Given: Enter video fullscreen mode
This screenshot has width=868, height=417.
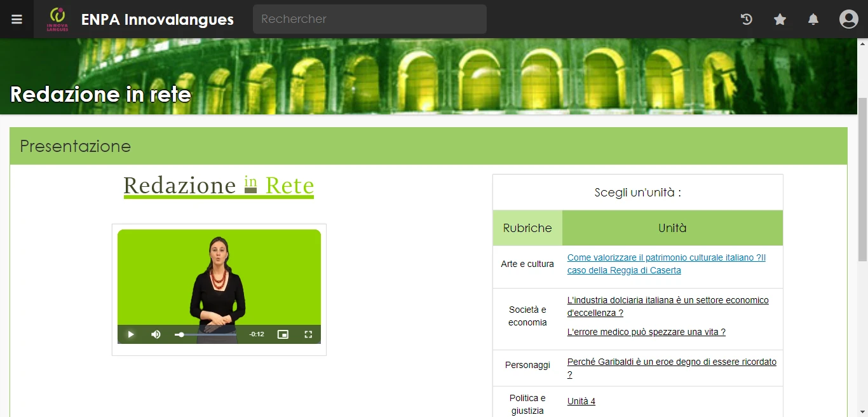Looking at the screenshot, I should [308, 334].
